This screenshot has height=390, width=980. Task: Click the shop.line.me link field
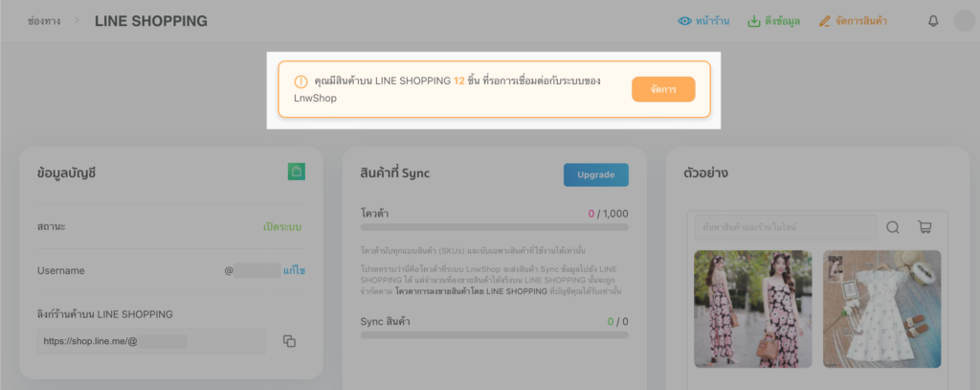pos(151,341)
